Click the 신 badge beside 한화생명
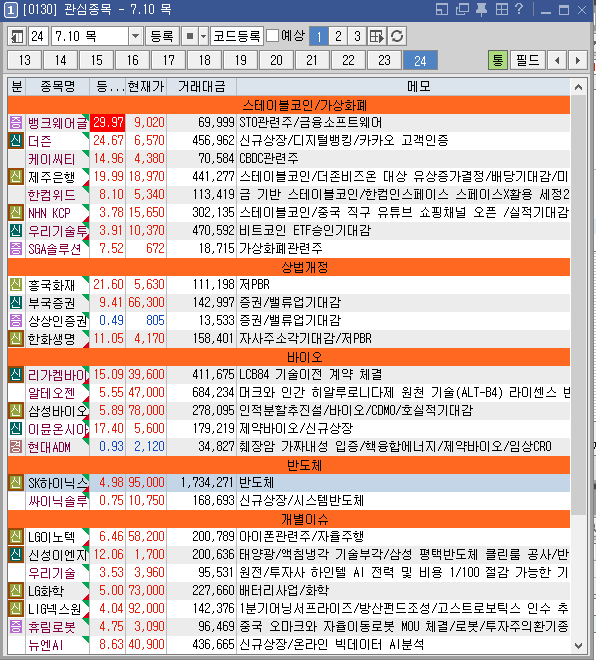 pos(16,338)
